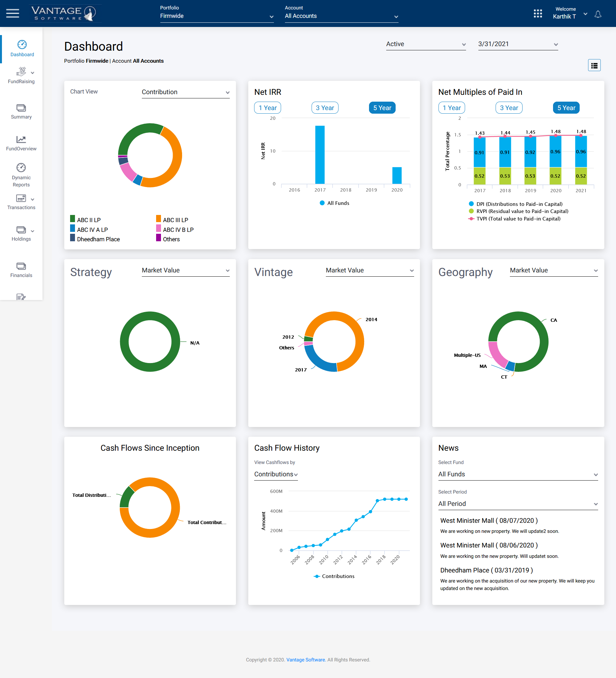Click the apps grid icon near Welcome
This screenshot has height=678, width=616.
click(538, 14)
